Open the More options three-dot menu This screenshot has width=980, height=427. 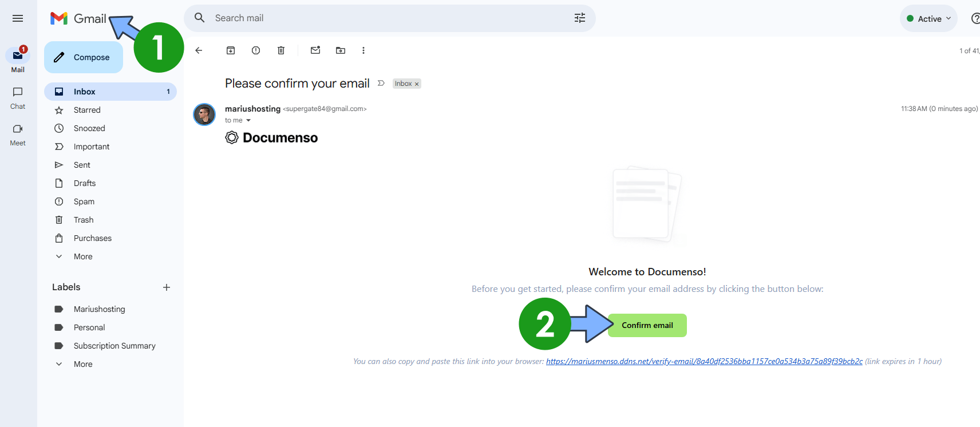coord(363,50)
